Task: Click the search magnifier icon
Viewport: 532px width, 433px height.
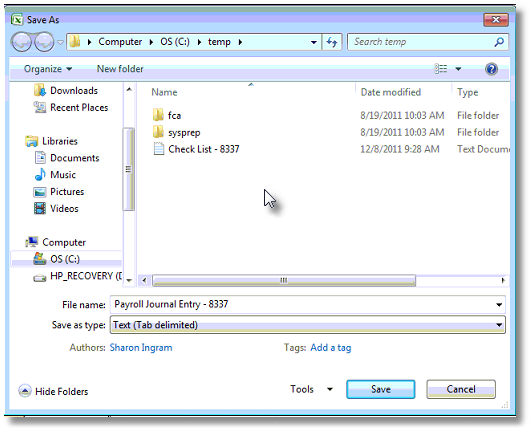Action: 499,42
